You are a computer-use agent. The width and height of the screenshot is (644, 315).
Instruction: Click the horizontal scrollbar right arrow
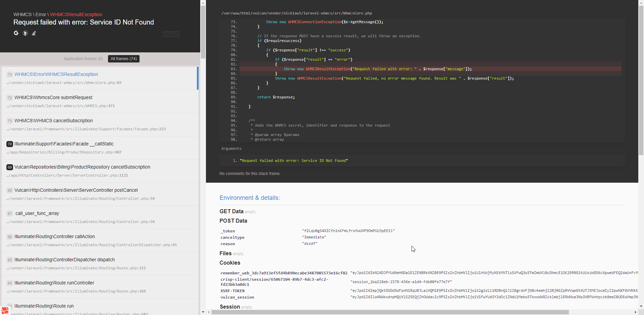click(x=635, y=312)
